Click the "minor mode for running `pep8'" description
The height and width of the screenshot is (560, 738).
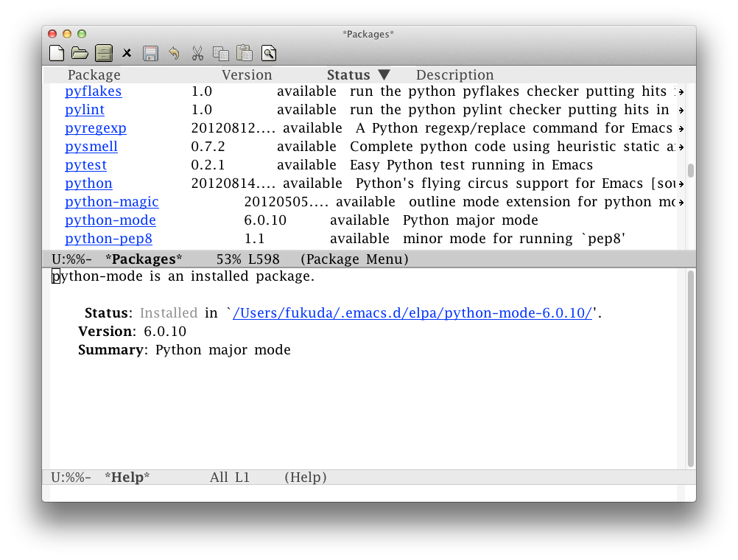[514, 238]
